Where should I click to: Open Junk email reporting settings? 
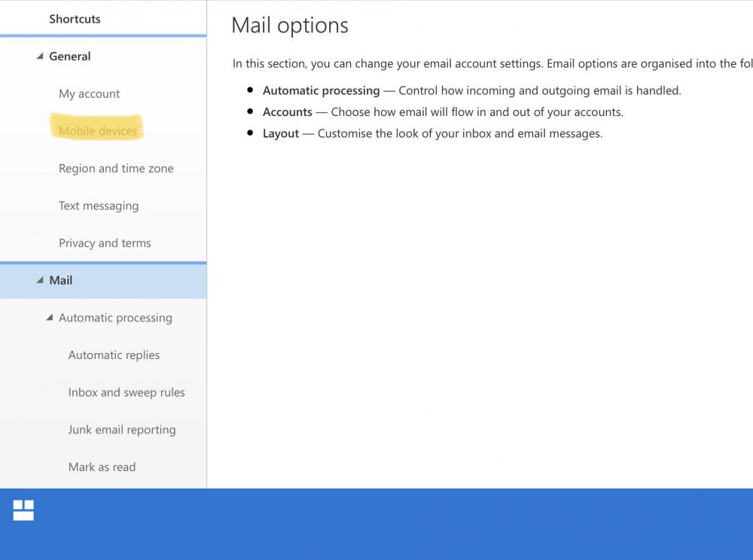[x=122, y=429]
